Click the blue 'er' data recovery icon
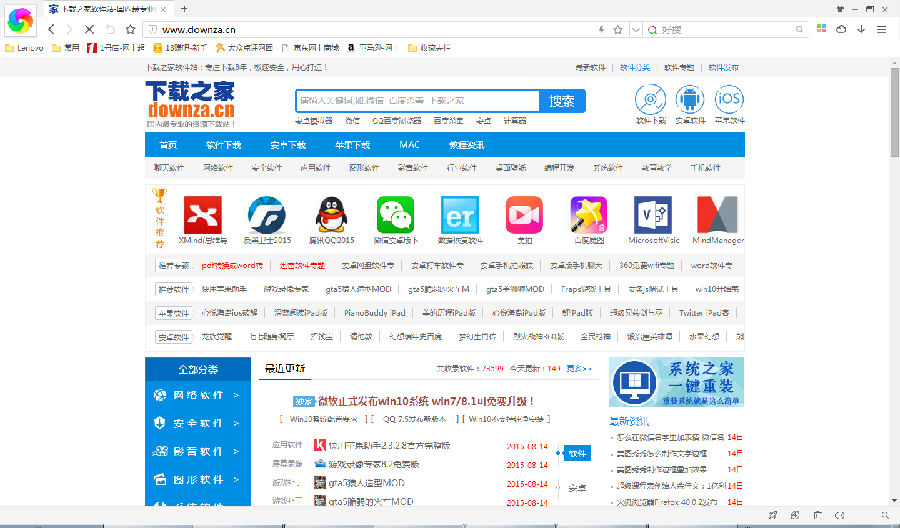This screenshot has width=900, height=528. pos(460,215)
